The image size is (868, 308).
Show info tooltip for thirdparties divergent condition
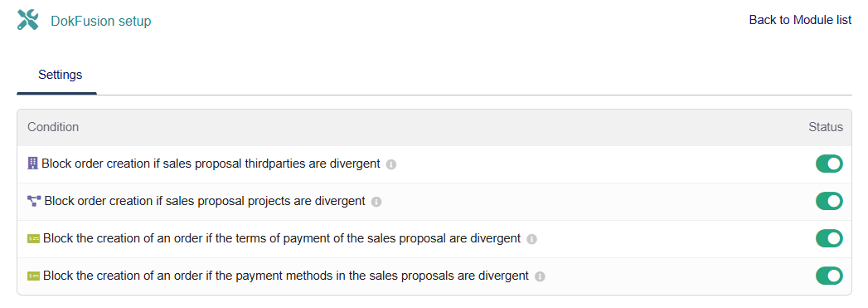(x=390, y=164)
